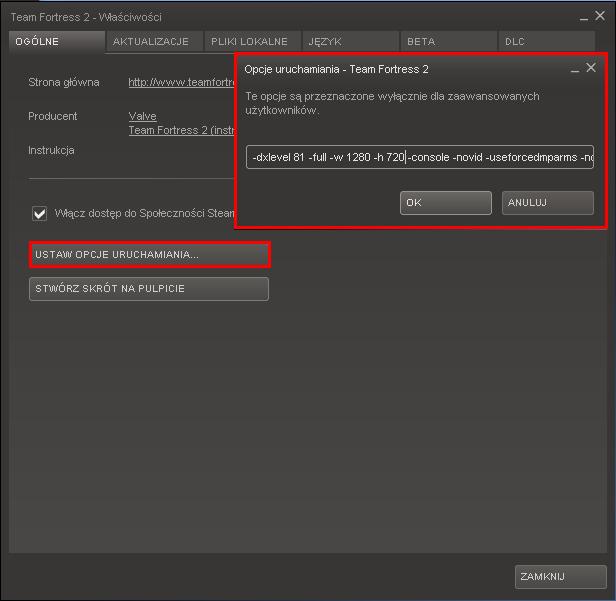Viewport: 616px width, 601px height.
Task: Close the launch options dialog
Action: pos(590,68)
